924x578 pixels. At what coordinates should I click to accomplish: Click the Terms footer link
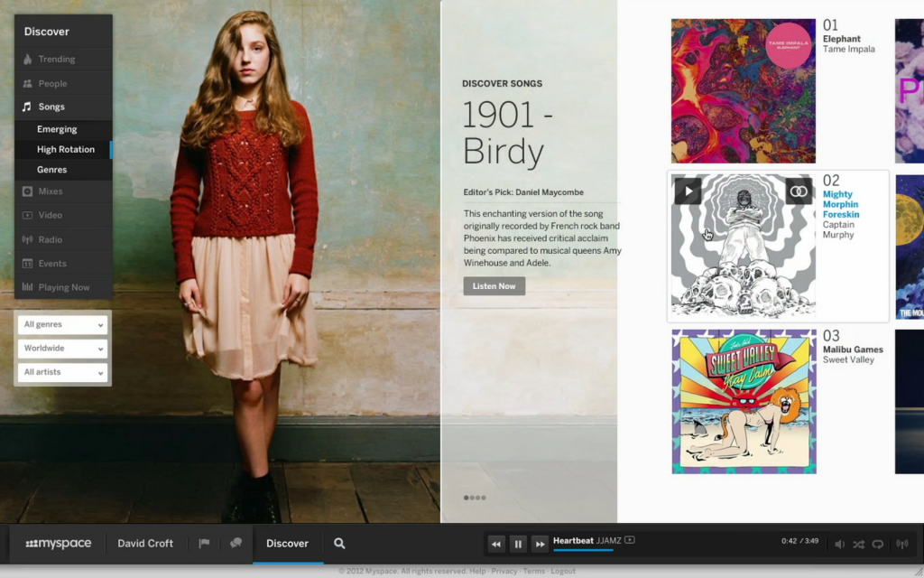(x=534, y=571)
